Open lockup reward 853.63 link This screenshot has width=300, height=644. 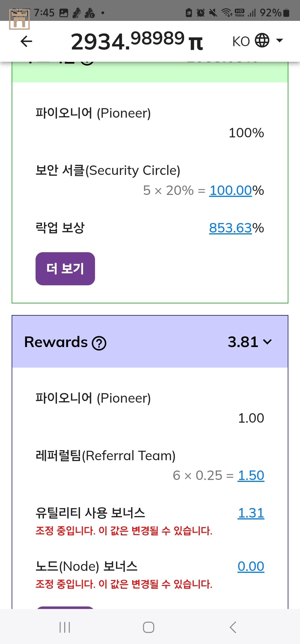[x=231, y=228]
